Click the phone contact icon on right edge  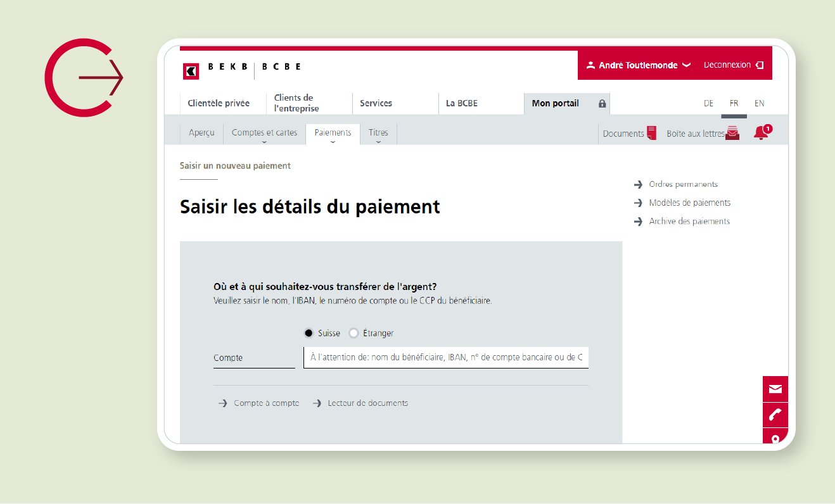[775, 415]
